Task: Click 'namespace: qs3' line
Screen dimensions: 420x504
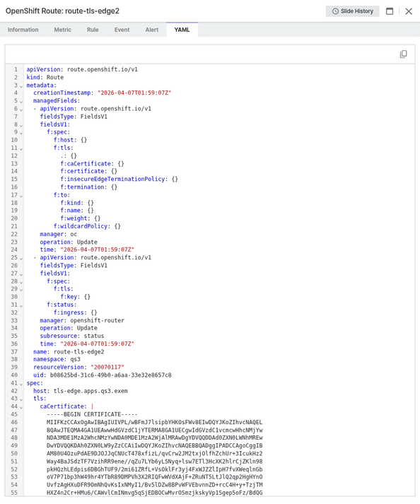Action: [57, 359]
